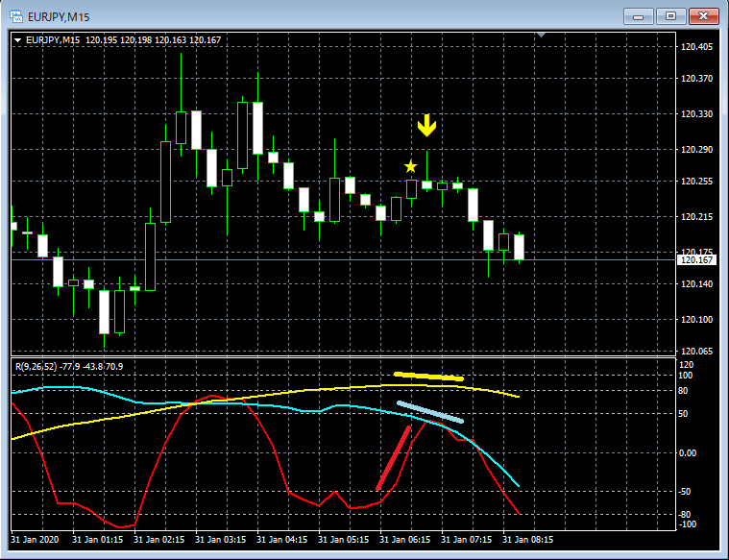Click price scale value 120.370

(x=696, y=79)
